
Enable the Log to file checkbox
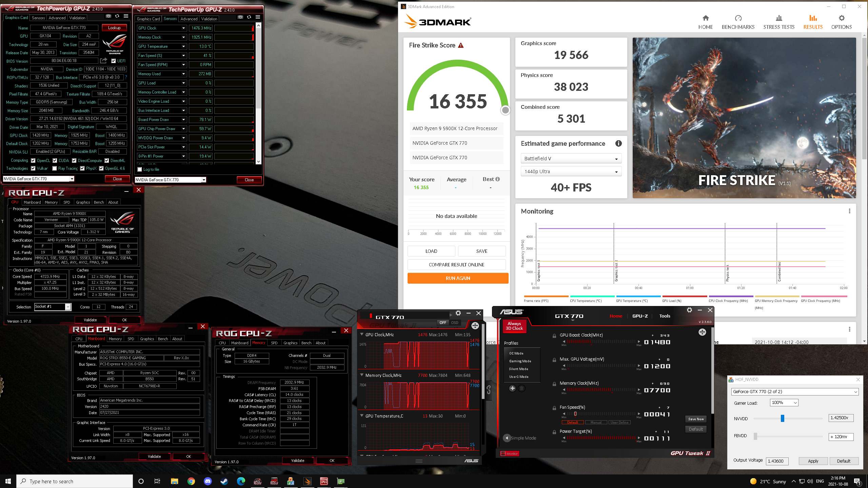[140, 169]
